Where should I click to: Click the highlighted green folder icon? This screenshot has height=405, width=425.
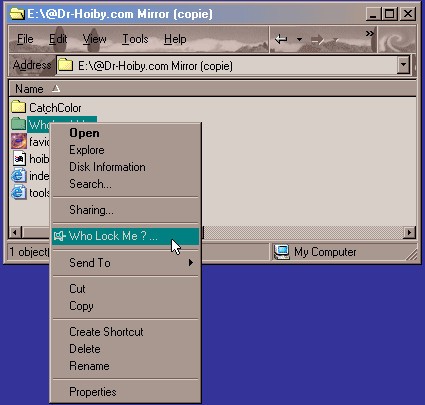click(18, 124)
